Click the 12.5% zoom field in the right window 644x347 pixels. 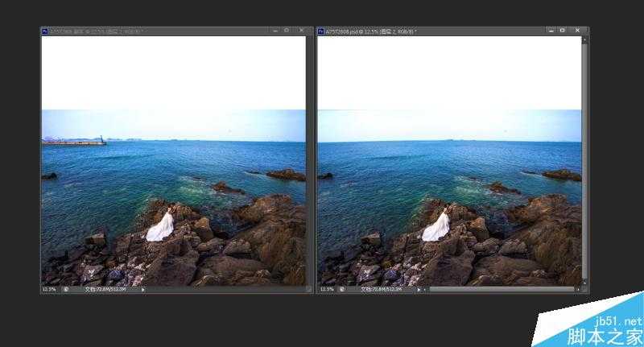point(325,289)
